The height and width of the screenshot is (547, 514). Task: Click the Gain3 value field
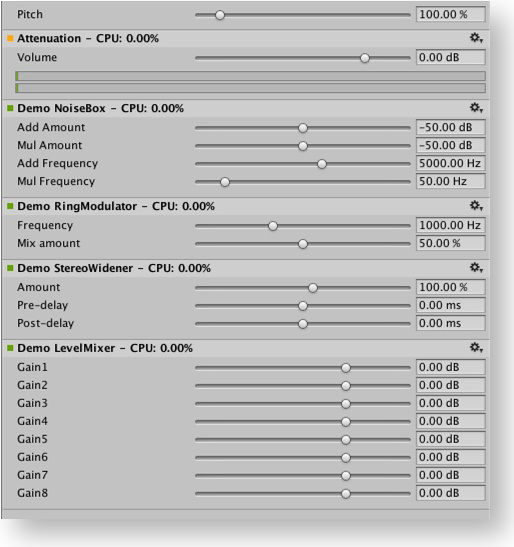click(450, 403)
